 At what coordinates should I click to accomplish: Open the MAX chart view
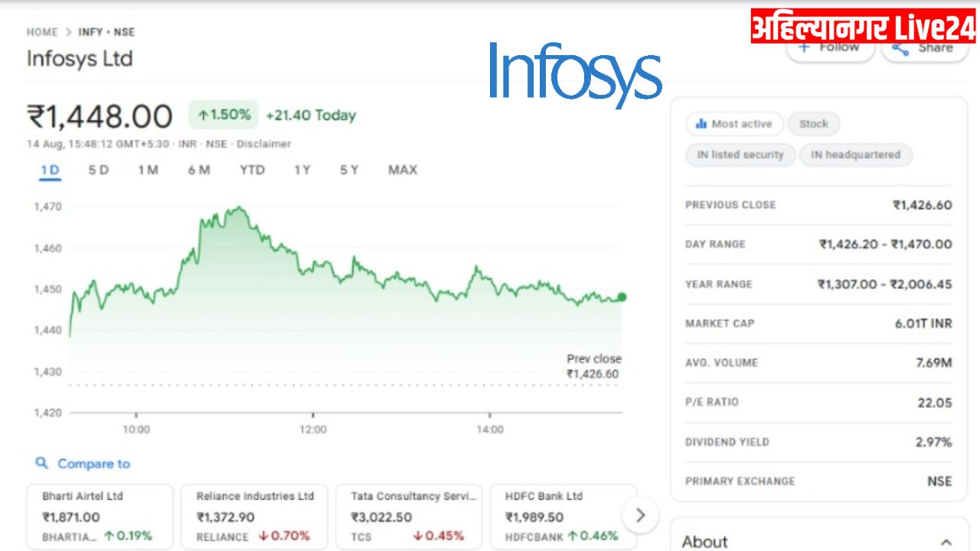pyautogui.click(x=403, y=170)
